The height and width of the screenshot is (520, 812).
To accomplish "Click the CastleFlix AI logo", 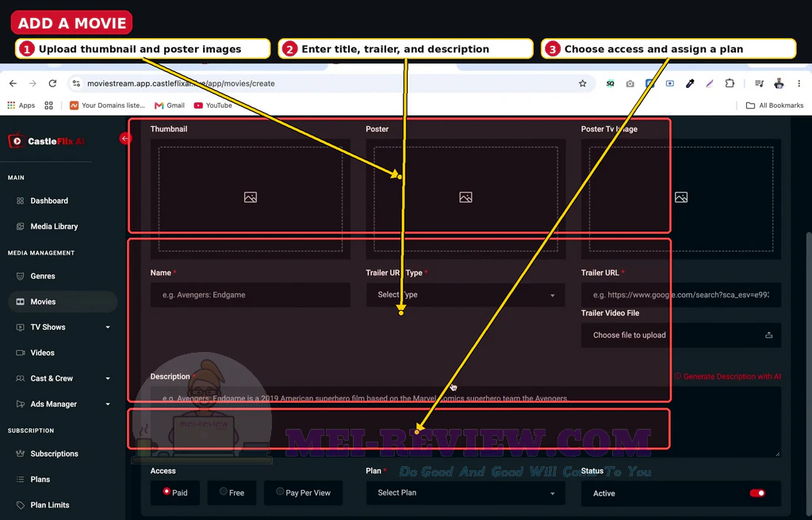I will point(46,141).
